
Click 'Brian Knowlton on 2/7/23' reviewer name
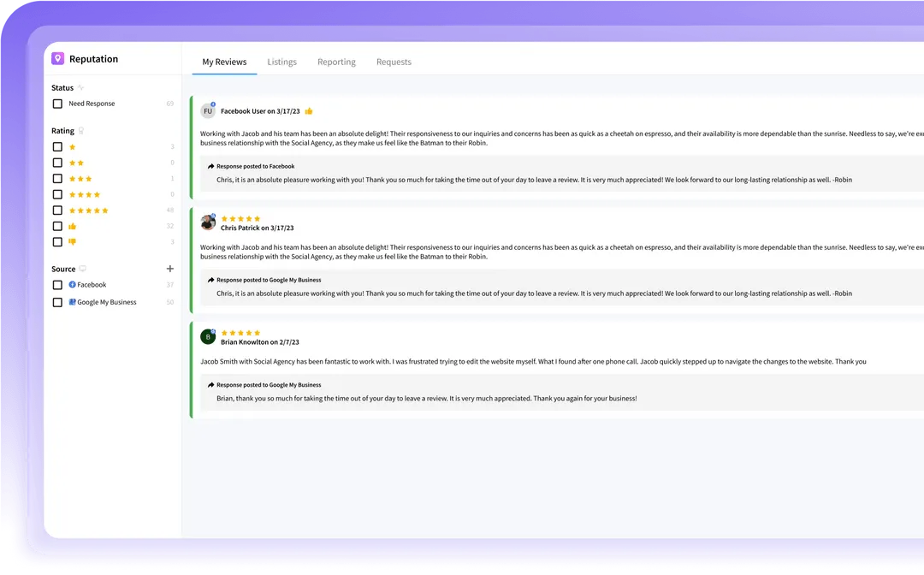pyautogui.click(x=260, y=341)
